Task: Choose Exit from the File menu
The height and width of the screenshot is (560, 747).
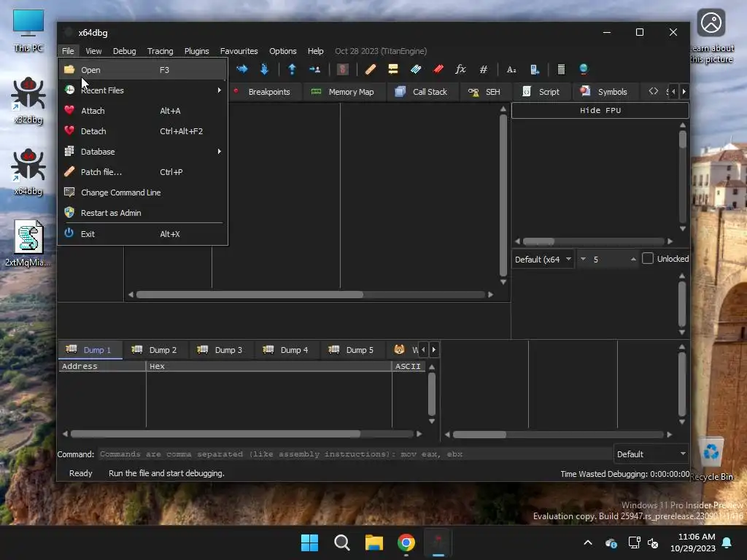Action: click(142, 234)
